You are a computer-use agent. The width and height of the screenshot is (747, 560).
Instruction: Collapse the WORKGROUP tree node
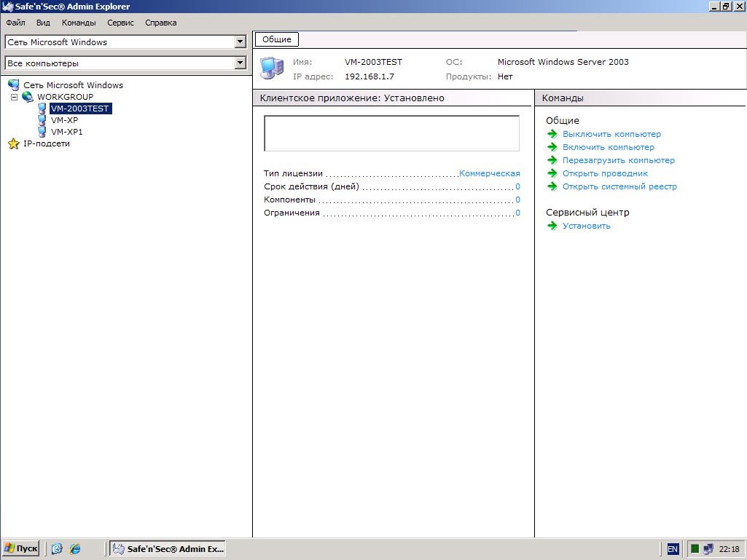15,97
